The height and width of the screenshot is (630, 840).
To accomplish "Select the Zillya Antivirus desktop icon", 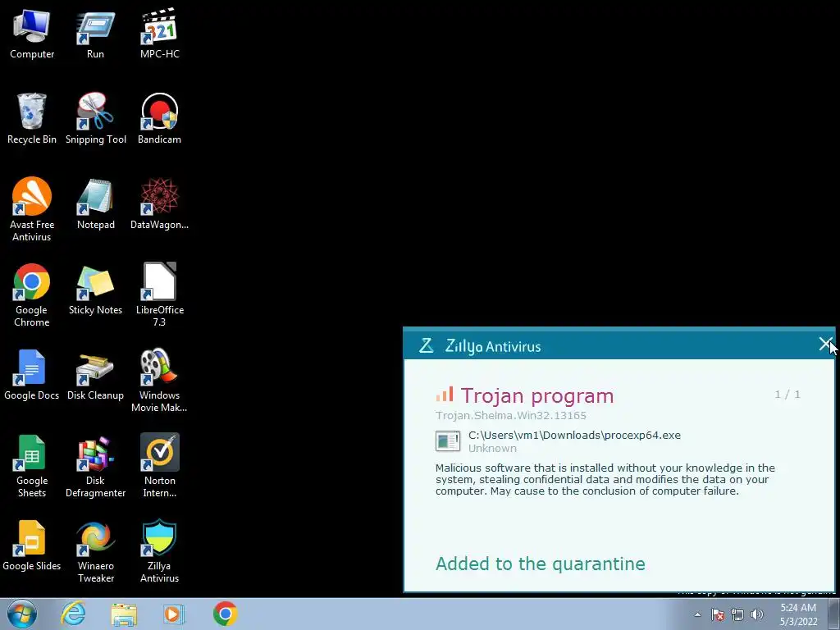I will tap(159, 552).
